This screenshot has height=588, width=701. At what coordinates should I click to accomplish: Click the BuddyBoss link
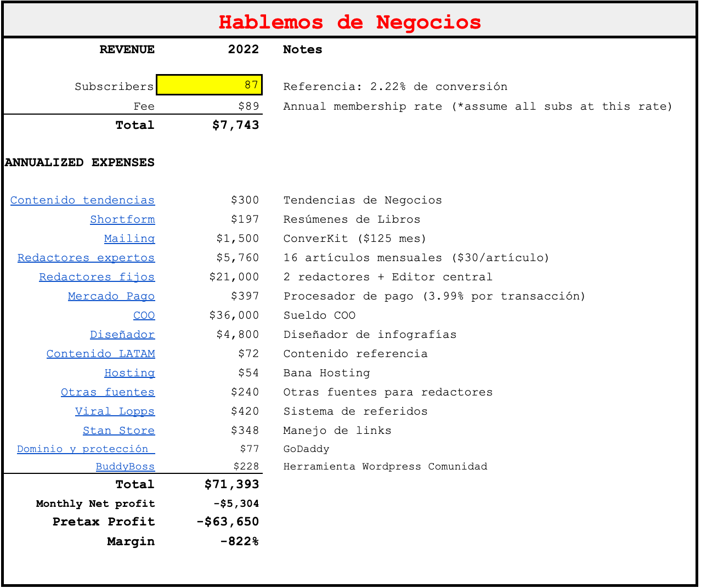126,466
